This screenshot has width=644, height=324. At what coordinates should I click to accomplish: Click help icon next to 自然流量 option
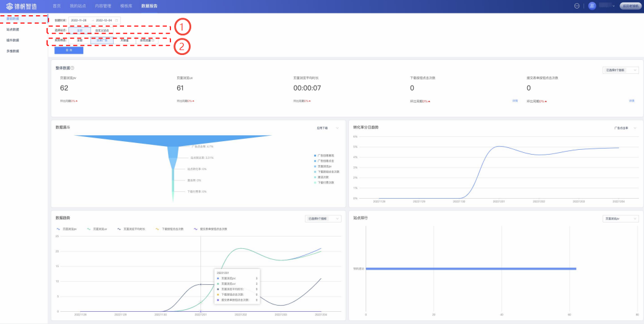click(153, 40)
